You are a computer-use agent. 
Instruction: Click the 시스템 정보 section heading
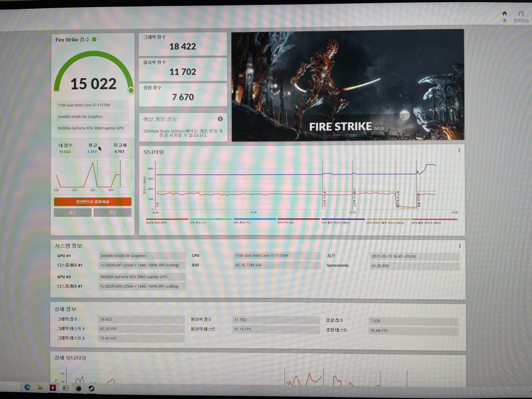point(68,245)
